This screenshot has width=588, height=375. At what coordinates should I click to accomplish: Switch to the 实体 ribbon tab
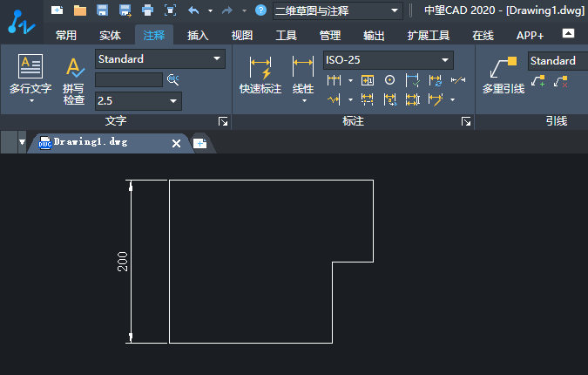(x=110, y=35)
